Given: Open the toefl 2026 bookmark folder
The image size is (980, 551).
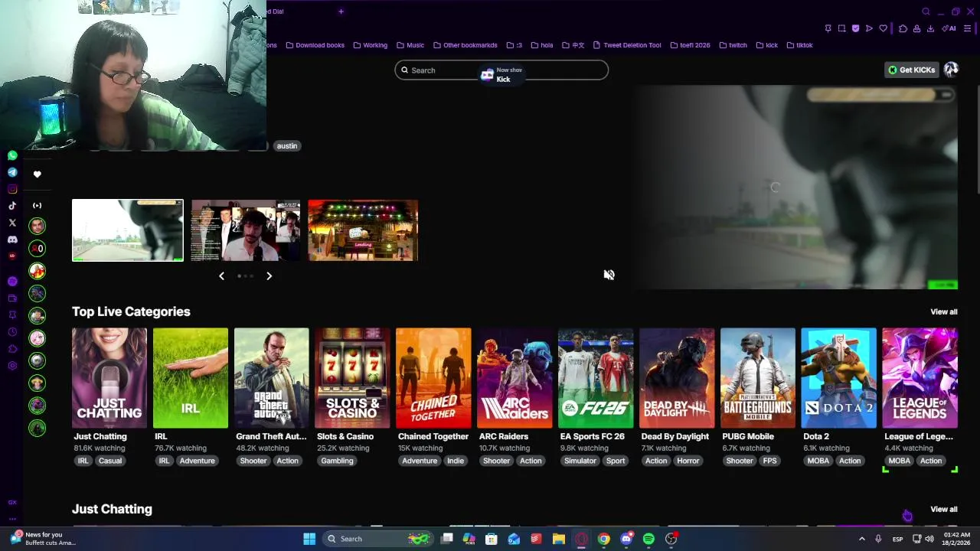Looking at the screenshot, I should (x=689, y=45).
